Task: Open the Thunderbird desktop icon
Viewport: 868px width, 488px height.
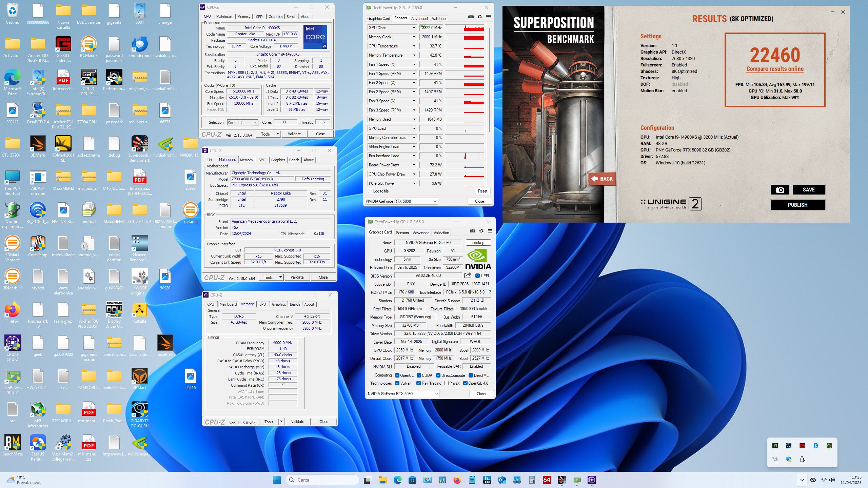Action: tap(140, 47)
